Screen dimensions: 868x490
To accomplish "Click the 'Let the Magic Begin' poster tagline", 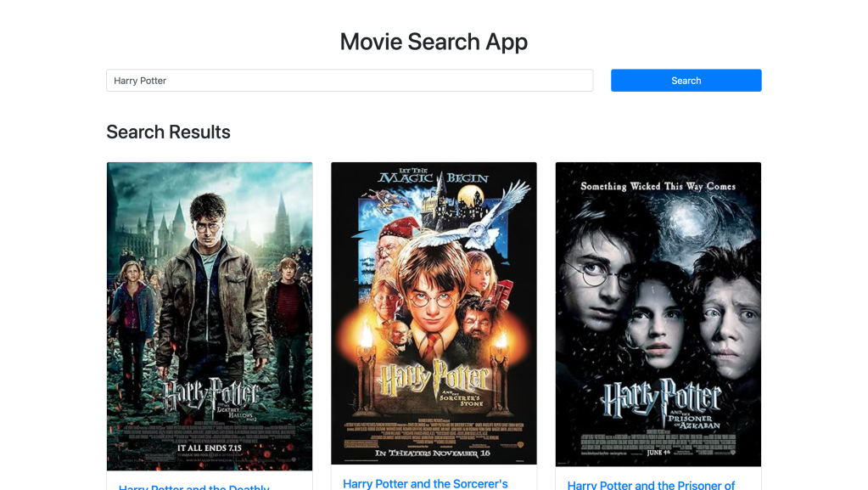I will [x=434, y=176].
